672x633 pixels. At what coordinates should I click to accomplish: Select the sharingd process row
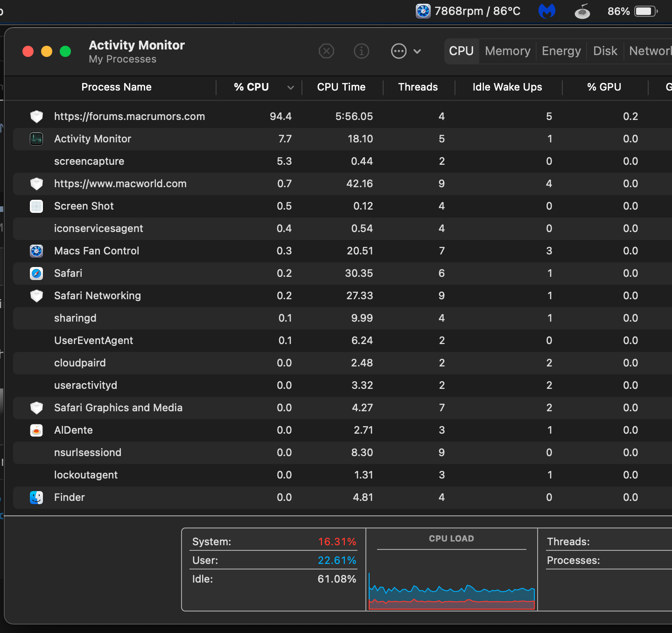pyautogui.click(x=343, y=318)
